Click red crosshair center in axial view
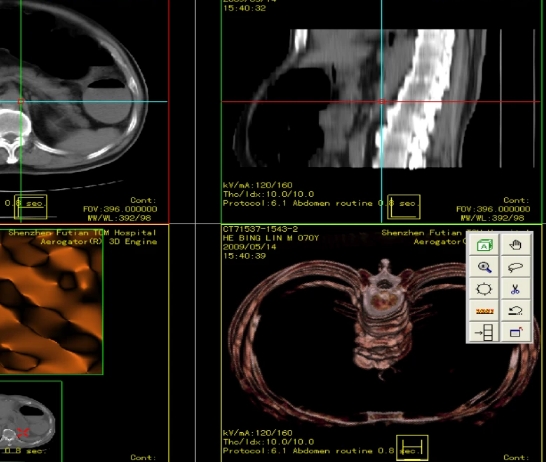 pyautogui.click(x=21, y=101)
